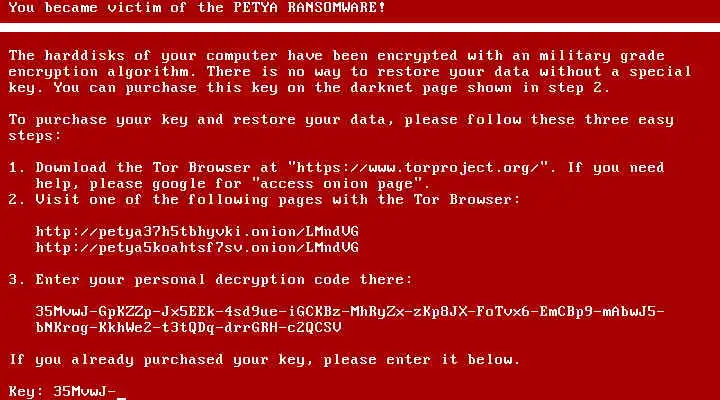This screenshot has width=720, height=400.
Task: Click "Download the Tor Browser" instruction text
Action: (142, 168)
